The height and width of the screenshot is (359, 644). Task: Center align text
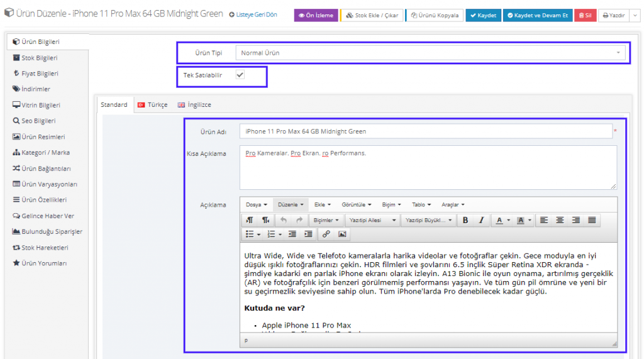tap(560, 220)
